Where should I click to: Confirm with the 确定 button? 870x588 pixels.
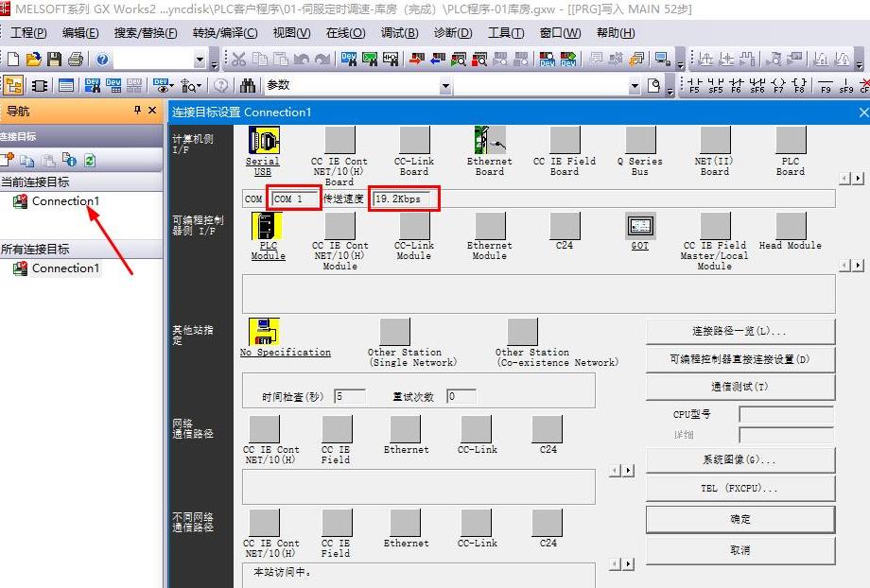pos(740,519)
